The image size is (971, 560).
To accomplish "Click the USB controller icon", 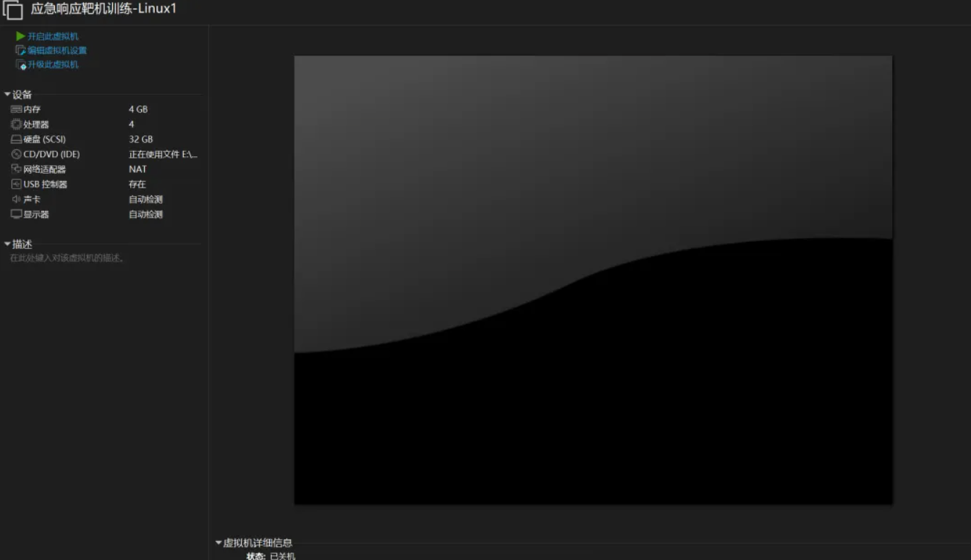I will [x=16, y=184].
